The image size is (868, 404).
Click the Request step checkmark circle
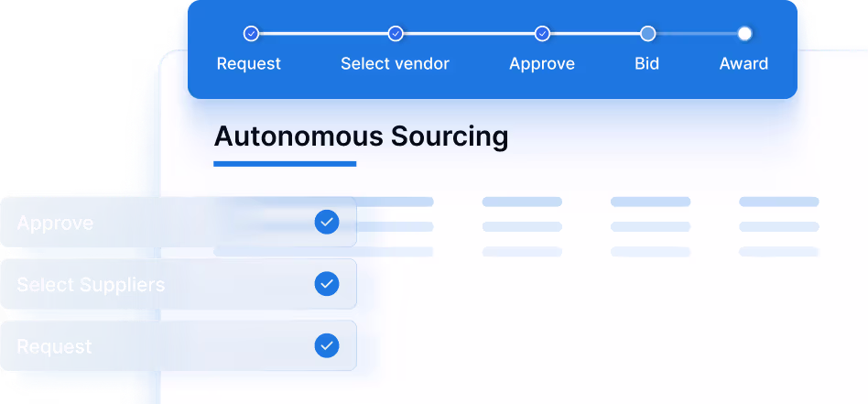click(x=251, y=34)
